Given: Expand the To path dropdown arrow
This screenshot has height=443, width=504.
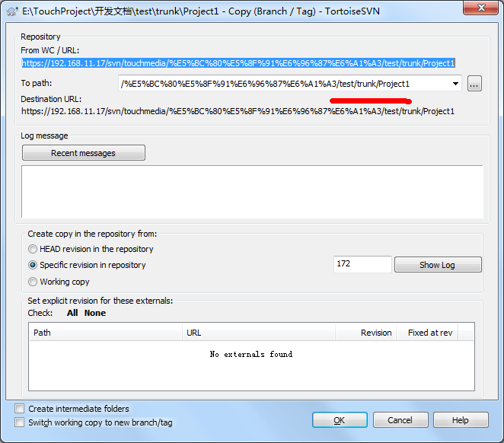Looking at the screenshot, I should (455, 84).
